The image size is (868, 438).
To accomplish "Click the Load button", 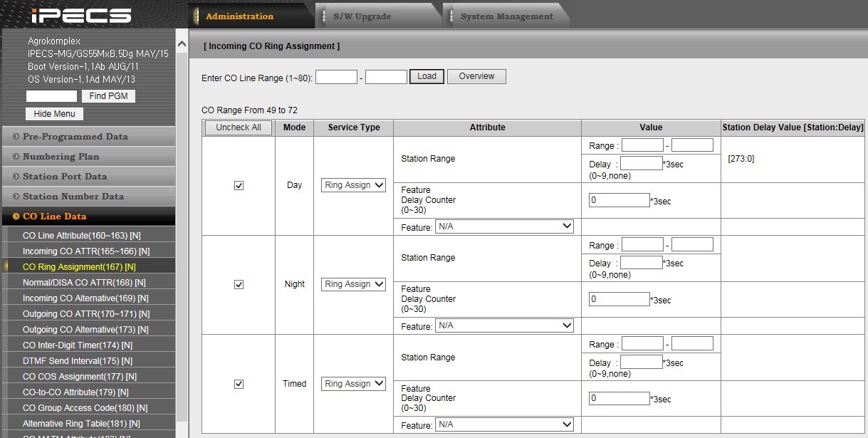I will click(x=427, y=76).
